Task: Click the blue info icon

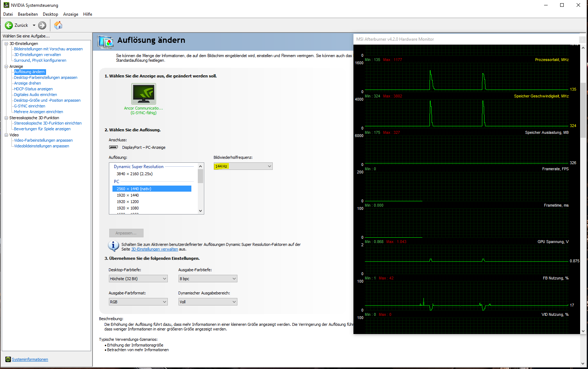Action: (x=114, y=246)
